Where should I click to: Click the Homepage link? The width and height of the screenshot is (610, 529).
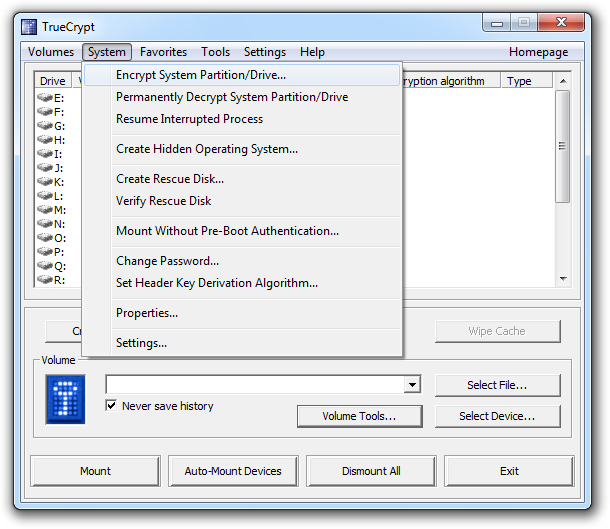tap(538, 52)
